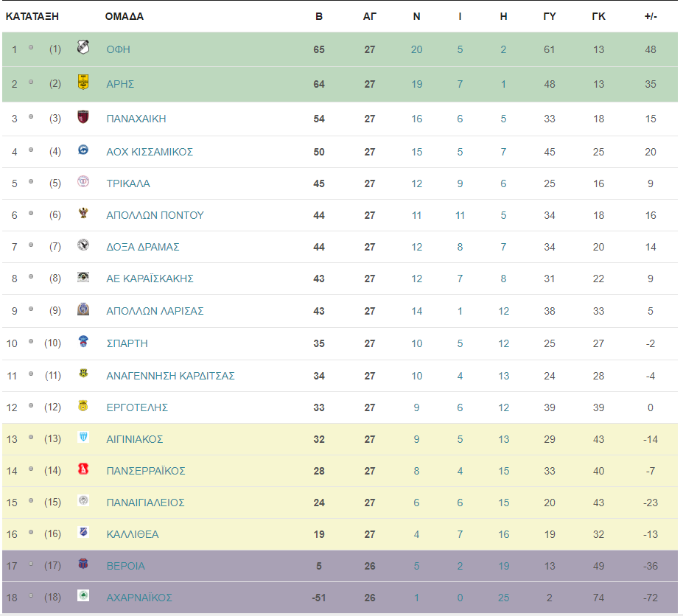Click the ΣΠΑΡΤΗ team crest icon
The image size is (683, 616).
[x=83, y=341]
